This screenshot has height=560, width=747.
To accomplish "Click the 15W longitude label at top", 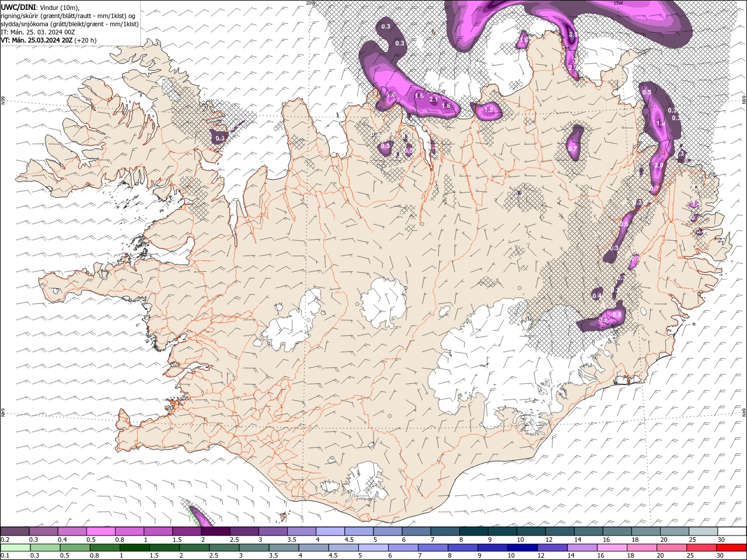I will point(619,3).
